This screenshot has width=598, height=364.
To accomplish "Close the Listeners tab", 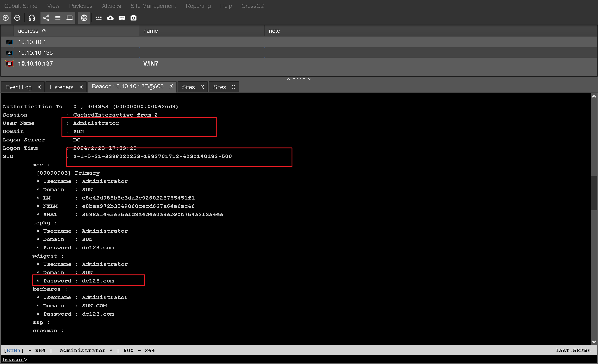I will 81,87.
